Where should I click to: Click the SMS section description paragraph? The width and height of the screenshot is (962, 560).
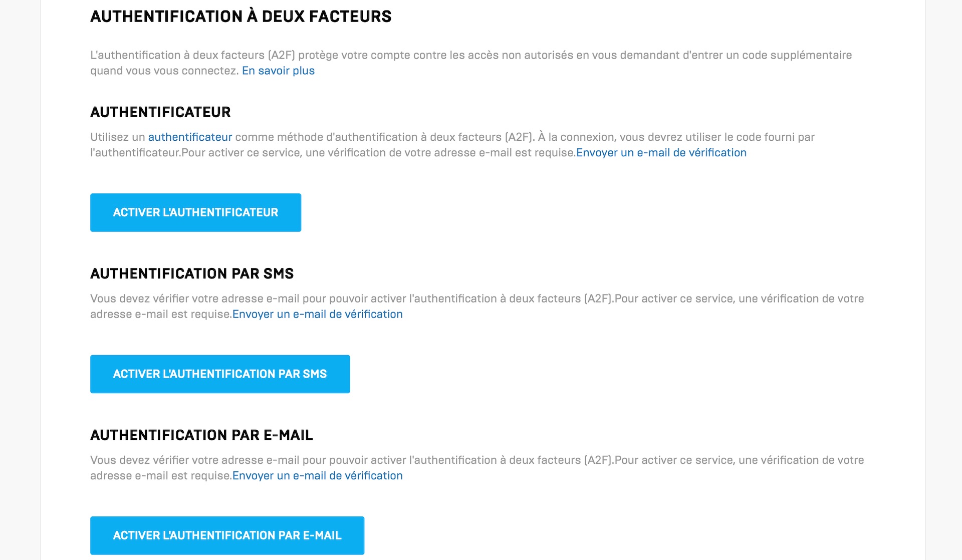tap(477, 306)
